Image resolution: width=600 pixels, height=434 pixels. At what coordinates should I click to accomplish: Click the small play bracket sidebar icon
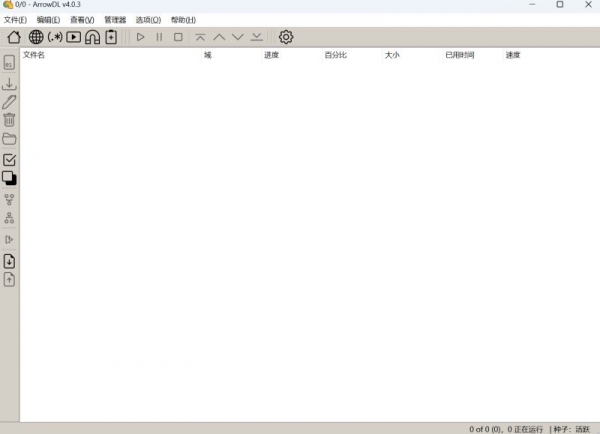(9, 240)
